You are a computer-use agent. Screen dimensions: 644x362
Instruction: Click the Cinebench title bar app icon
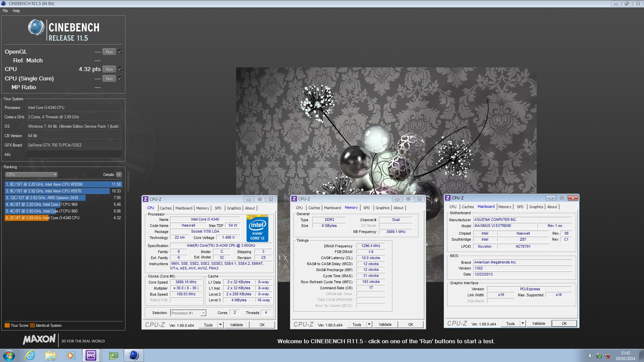click(4, 3)
